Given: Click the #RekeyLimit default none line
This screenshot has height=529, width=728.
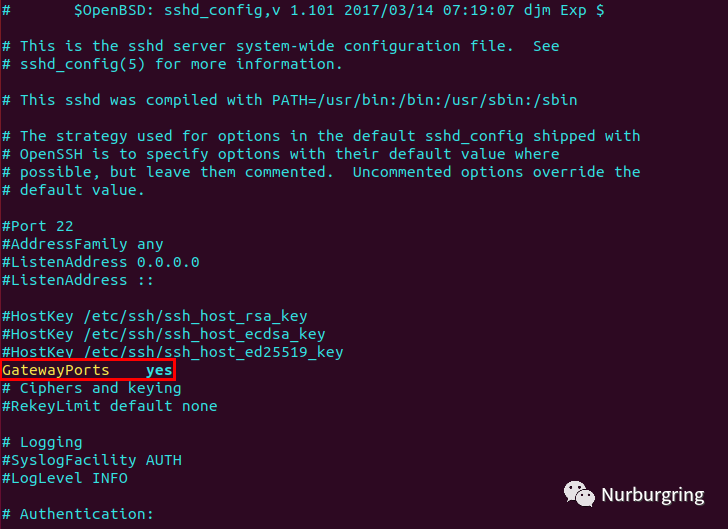Looking at the screenshot, I should [110, 406].
